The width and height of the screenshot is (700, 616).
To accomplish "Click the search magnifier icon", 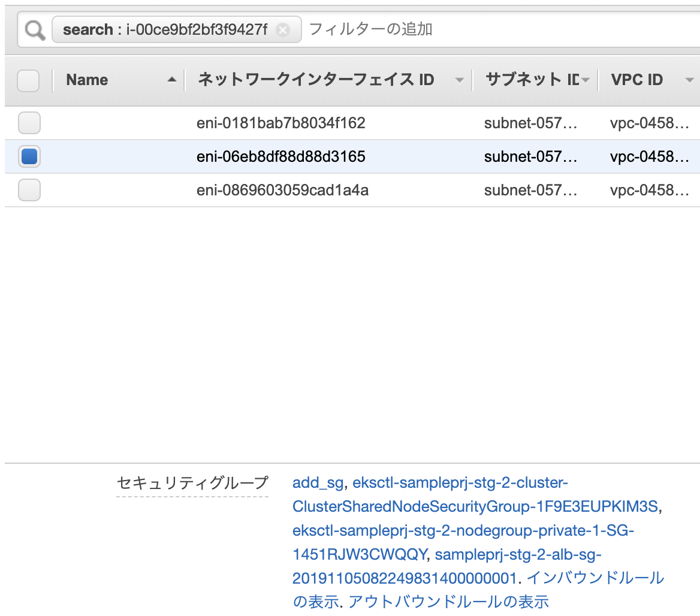I will (33, 29).
